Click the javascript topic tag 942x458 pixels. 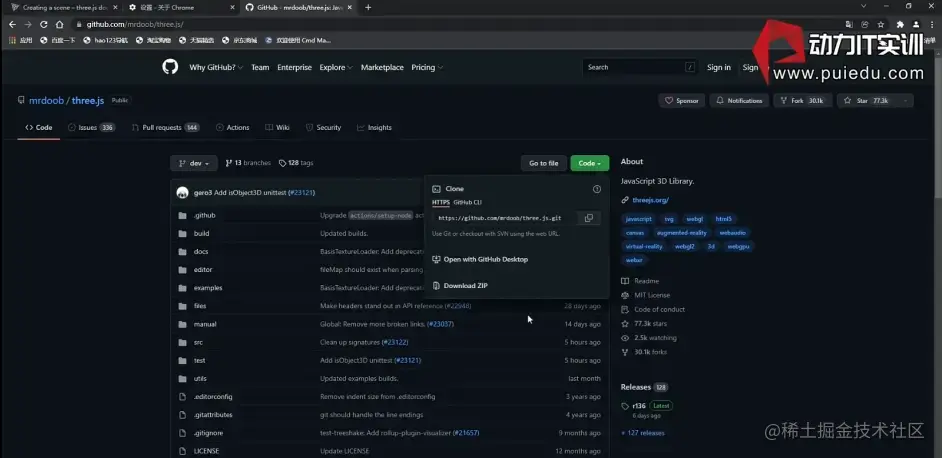point(639,219)
